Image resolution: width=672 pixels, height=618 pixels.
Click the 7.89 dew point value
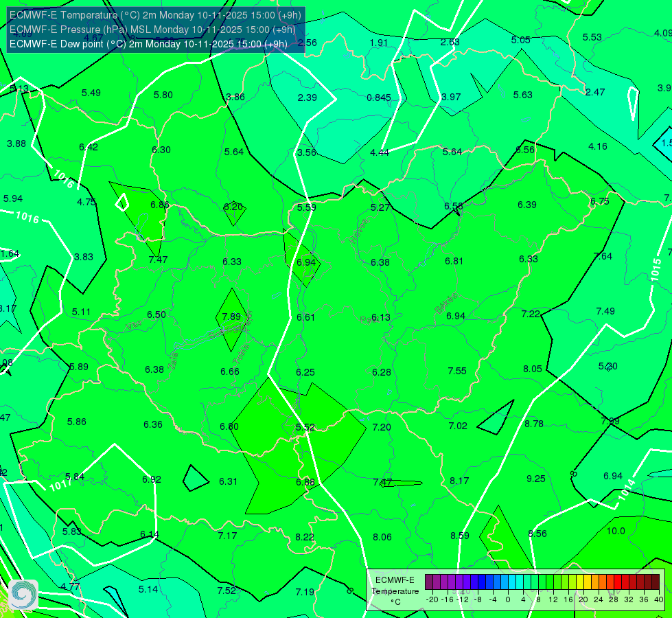point(231,317)
